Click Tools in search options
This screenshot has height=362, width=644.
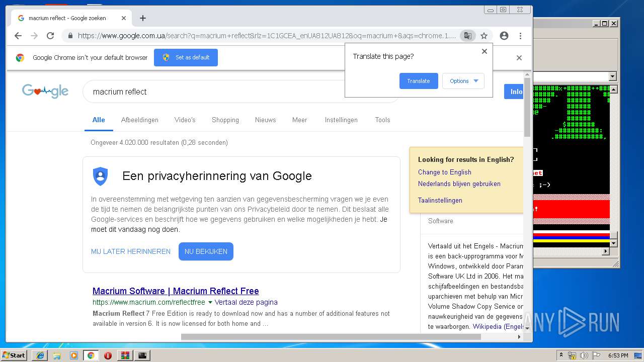(382, 120)
